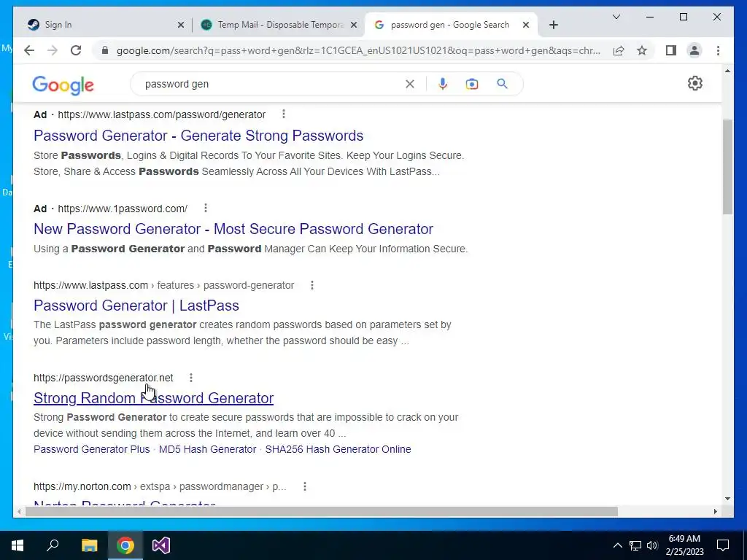Click the scroll down arrow
Viewport: 747px width, 560px height.
pyautogui.click(x=727, y=499)
